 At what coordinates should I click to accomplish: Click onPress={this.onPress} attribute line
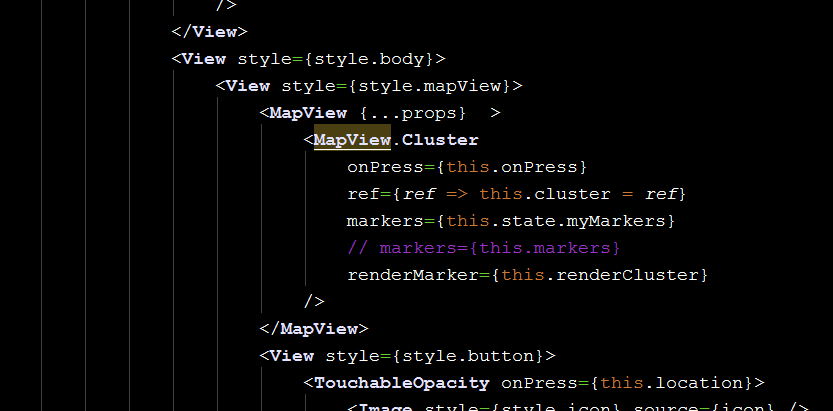[x=467, y=167]
